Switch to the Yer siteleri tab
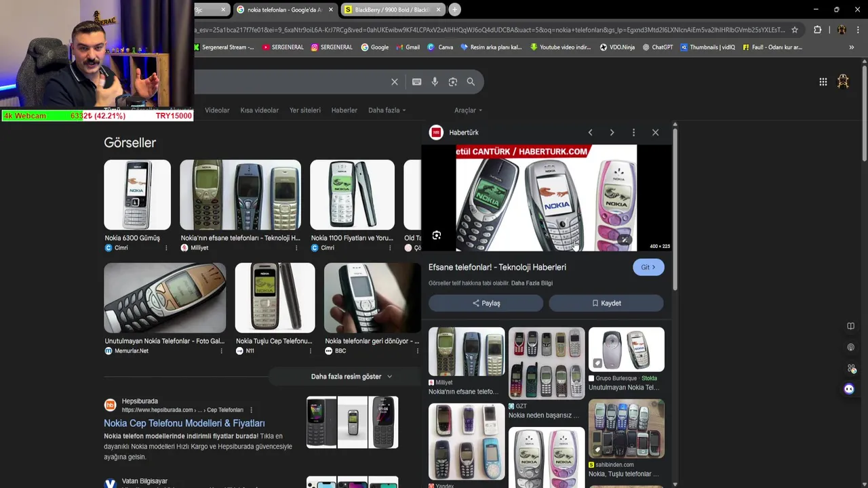The image size is (868, 488). pos(305,110)
